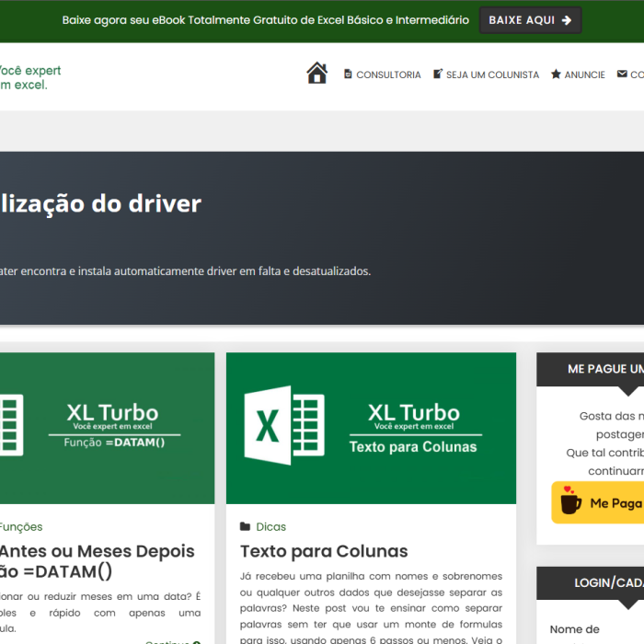Click the home icon in navigation

pos(316,74)
